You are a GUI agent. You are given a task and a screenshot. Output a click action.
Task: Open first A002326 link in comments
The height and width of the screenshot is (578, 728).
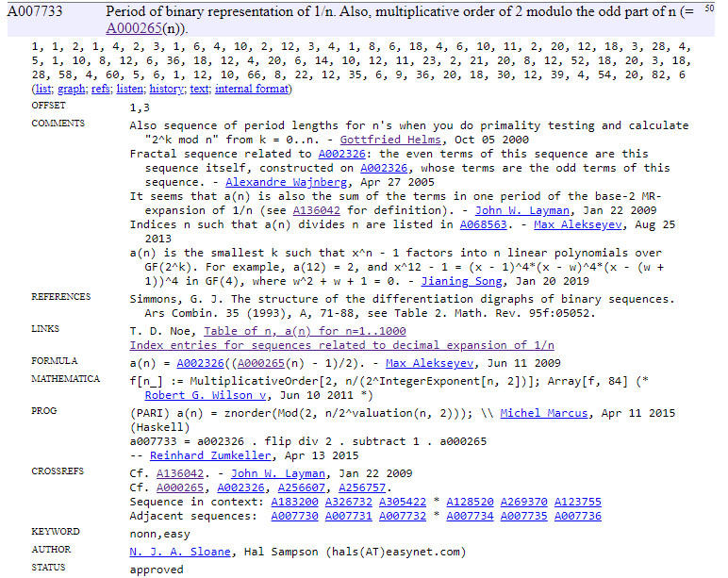[341, 154]
